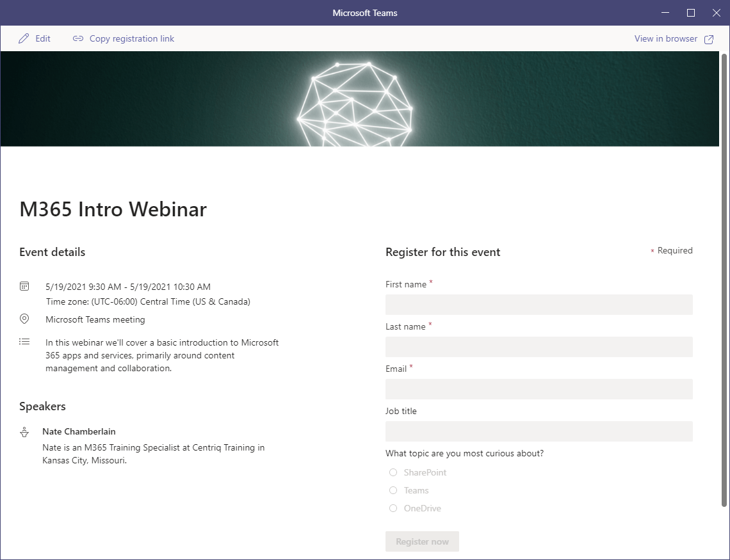Click the external-link icon next to View in browser

[709, 39]
